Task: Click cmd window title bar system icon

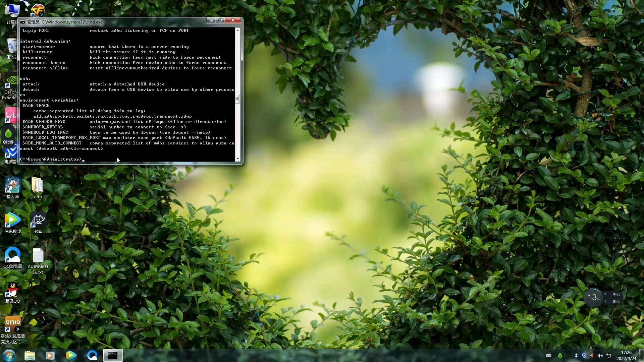Action: point(23,22)
